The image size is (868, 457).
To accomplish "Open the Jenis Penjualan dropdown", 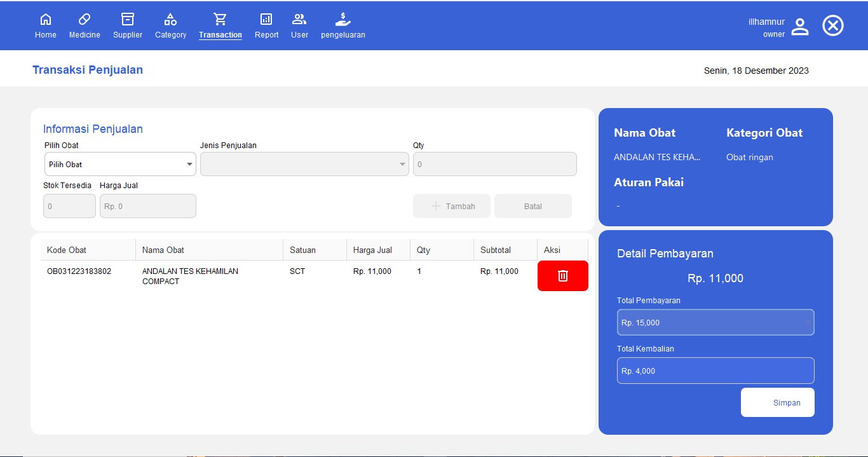I will click(x=304, y=164).
